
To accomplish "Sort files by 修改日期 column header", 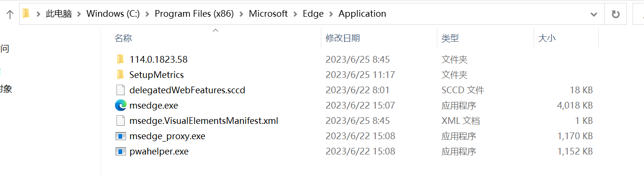I will (x=343, y=38).
